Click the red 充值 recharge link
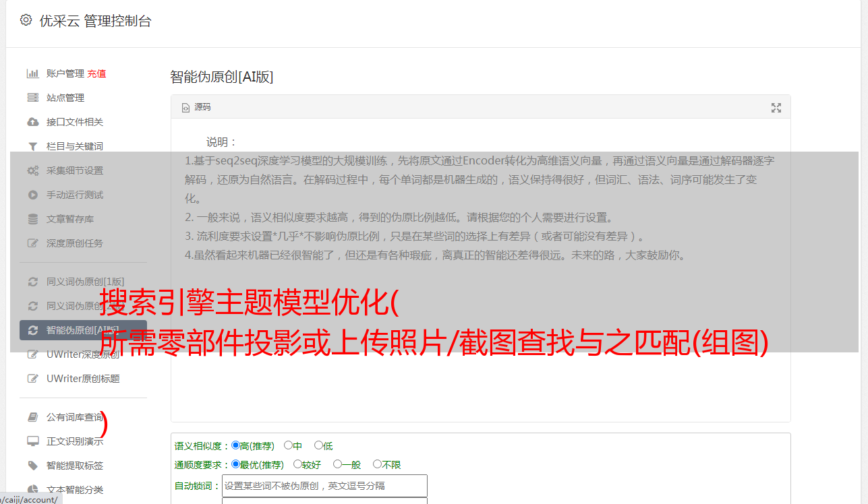The height and width of the screenshot is (504, 868). click(x=96, y=73)
